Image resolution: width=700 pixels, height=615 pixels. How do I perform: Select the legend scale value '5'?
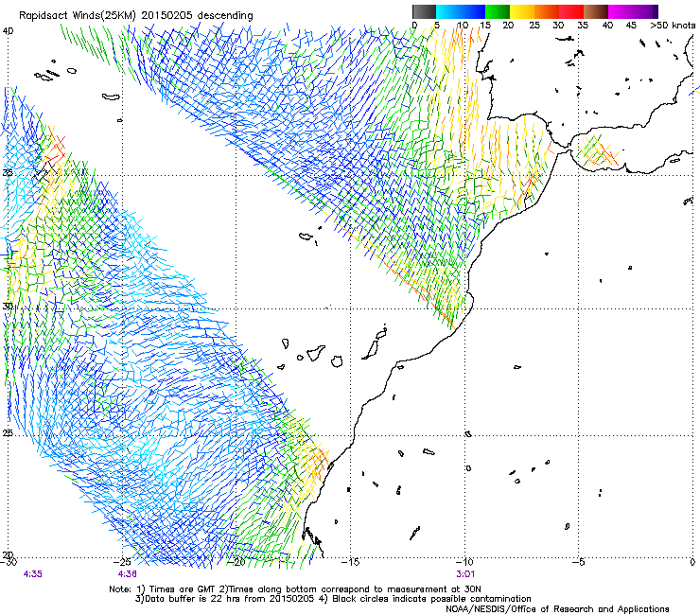(437, 26)
